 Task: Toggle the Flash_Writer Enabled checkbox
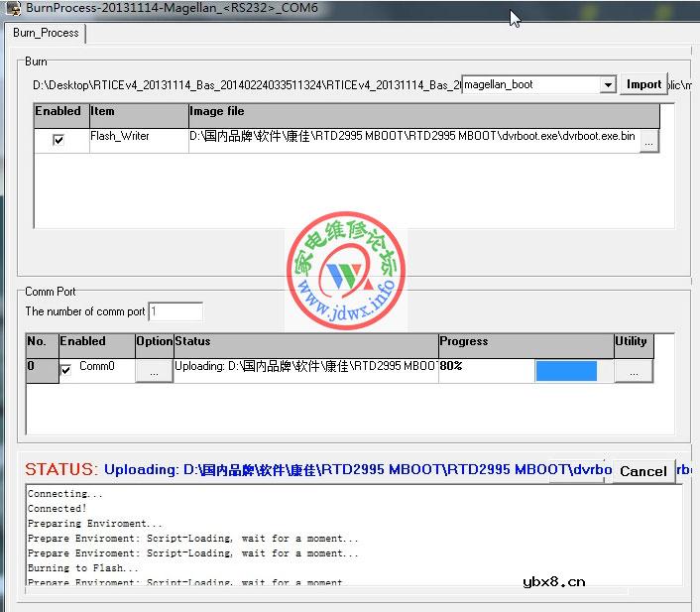click(58, 140)
